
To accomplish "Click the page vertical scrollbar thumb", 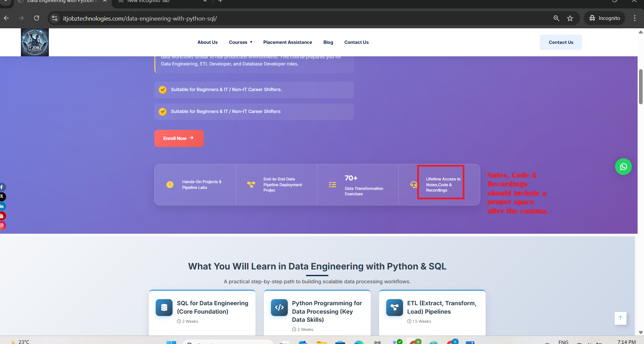I will (x=641, y=87).
